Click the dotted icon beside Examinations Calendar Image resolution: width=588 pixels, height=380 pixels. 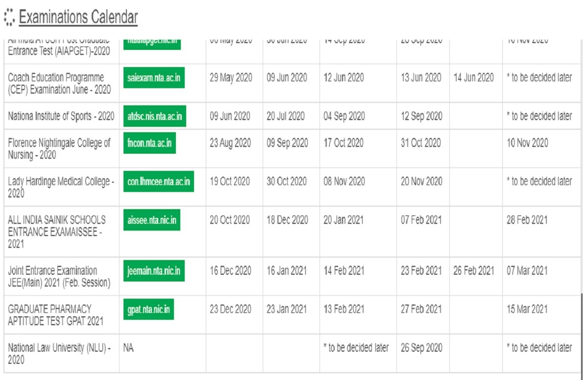9,18
